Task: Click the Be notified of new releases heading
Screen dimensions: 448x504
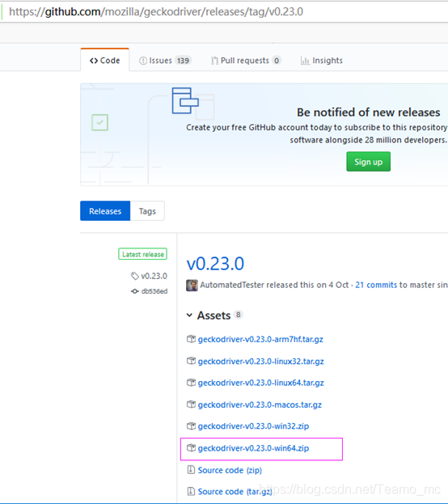Action: click(x=368, y=112)
